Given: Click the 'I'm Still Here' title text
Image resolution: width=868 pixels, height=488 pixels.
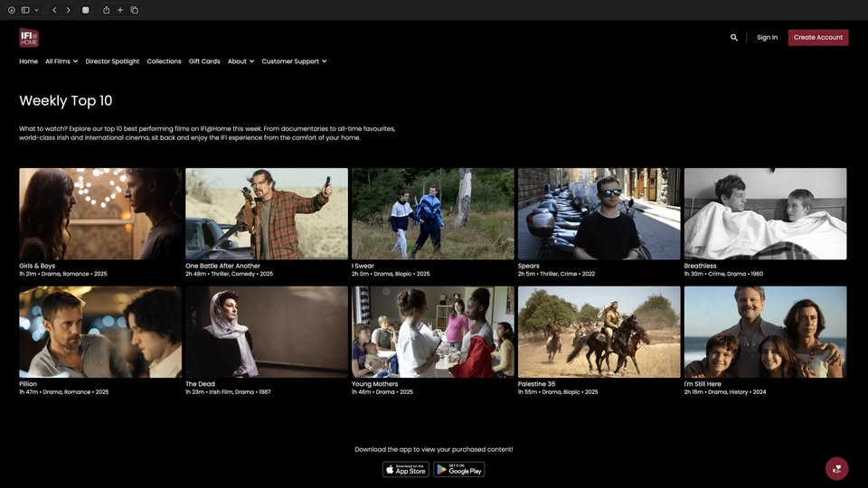Looking at the screenshot, I should pos(703,384).
